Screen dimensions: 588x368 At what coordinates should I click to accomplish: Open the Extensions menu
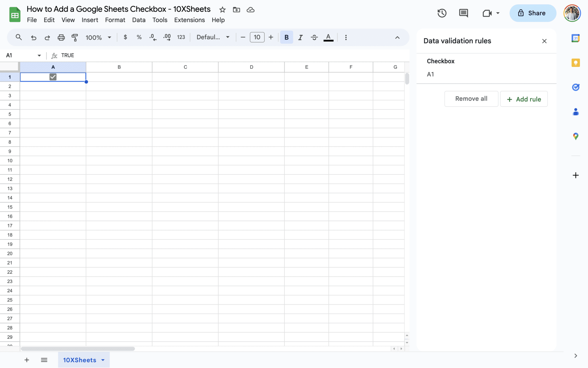tap(189, 20)
